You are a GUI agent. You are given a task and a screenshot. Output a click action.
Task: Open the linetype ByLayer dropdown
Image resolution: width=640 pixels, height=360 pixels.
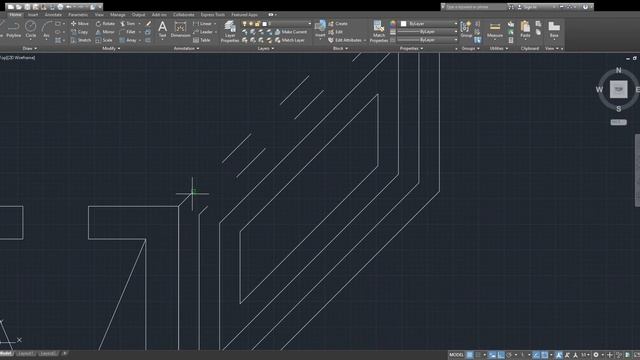427,40
